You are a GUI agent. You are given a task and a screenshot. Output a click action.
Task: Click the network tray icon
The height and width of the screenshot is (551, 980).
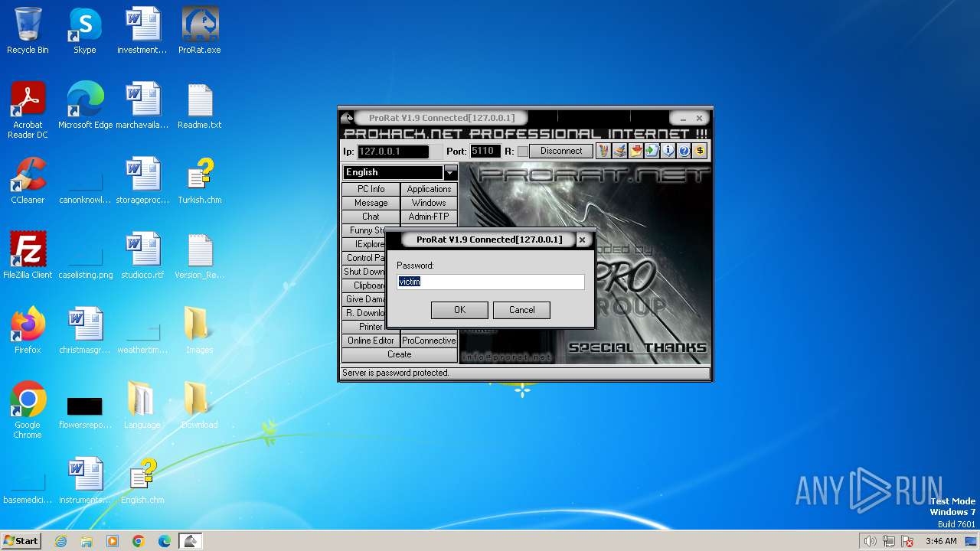889,541
